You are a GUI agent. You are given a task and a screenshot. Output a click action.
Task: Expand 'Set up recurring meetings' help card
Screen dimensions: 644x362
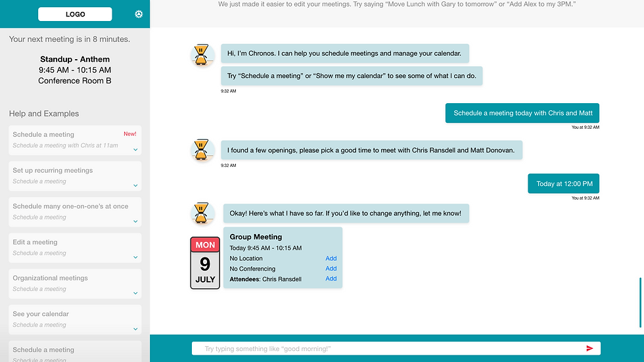pos(135,185)
